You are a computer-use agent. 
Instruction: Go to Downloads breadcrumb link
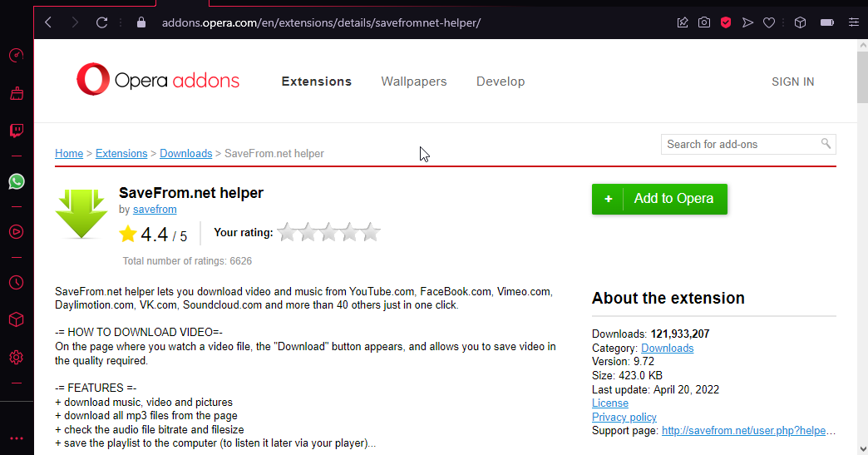click(x=186, y=153)
